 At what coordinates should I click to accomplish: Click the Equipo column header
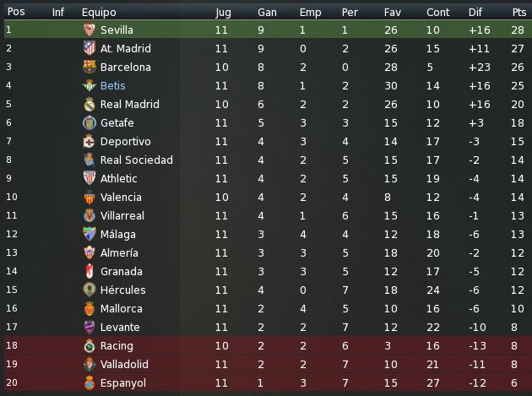click(x=99, y=13)
